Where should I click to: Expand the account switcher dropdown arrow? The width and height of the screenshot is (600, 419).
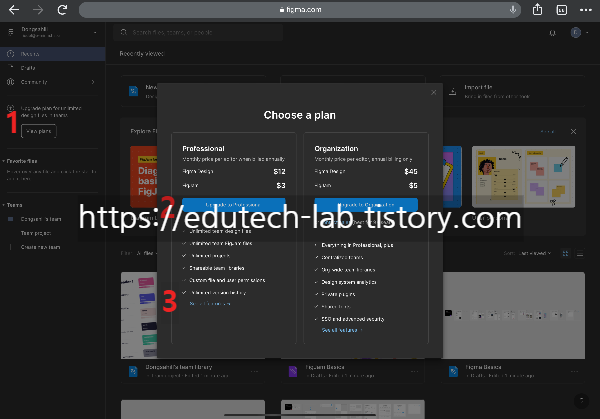point(95,33)
